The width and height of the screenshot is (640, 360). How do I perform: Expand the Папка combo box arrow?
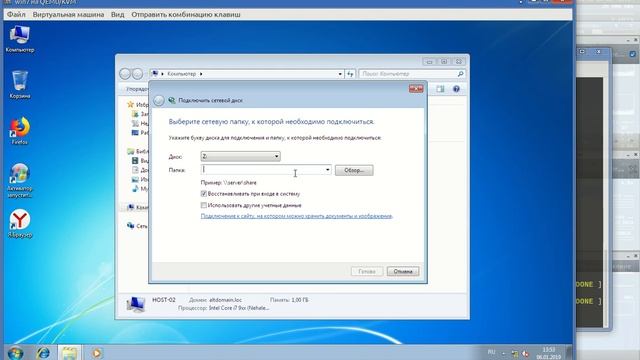click(x=328, y=170)
